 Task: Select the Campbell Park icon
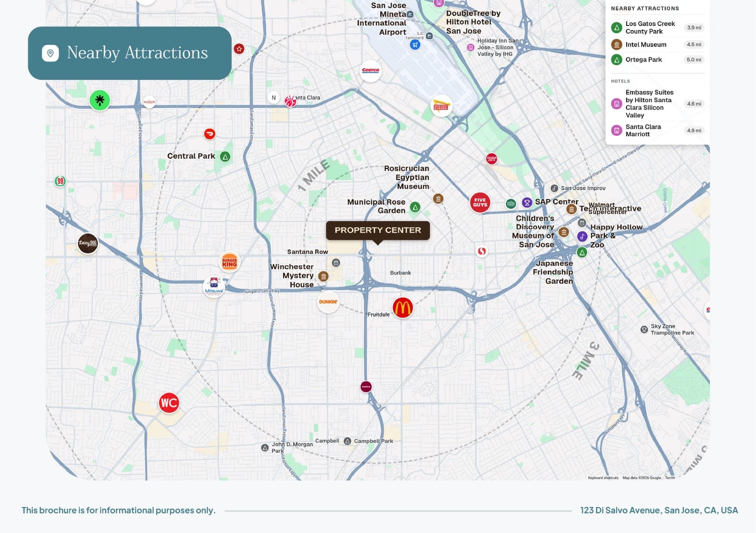tap(347, 441)
